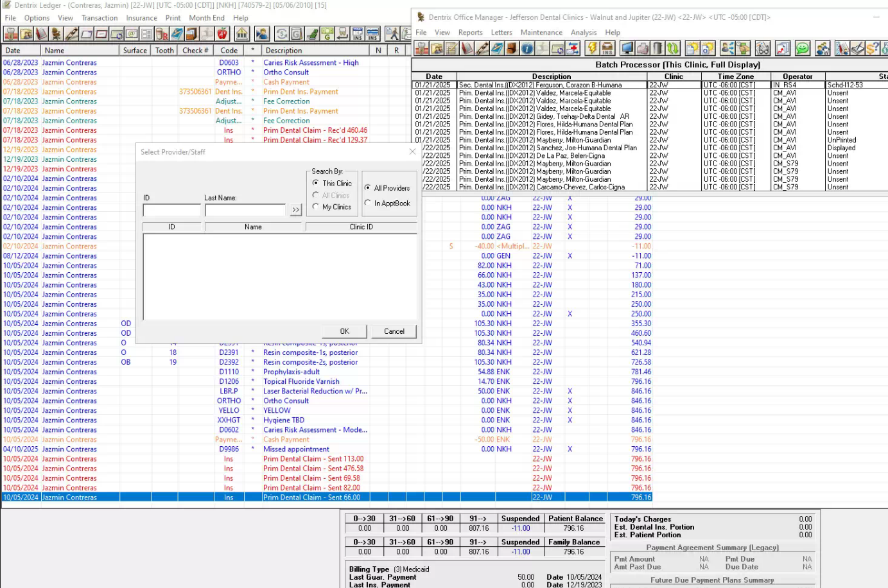Click the Clinic ID column header in provider list
The width and height of the screenshot is (888, 588).
click(361, 227)
